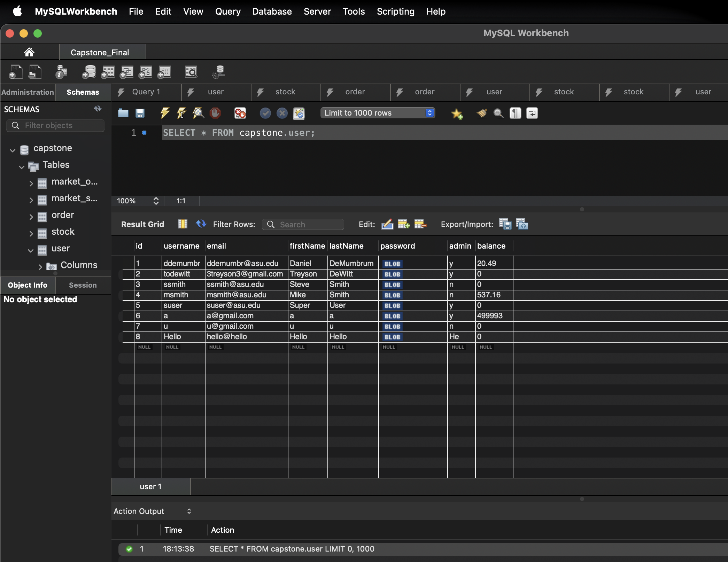Toggle stop-on-error execution mode

coord(239,113)
